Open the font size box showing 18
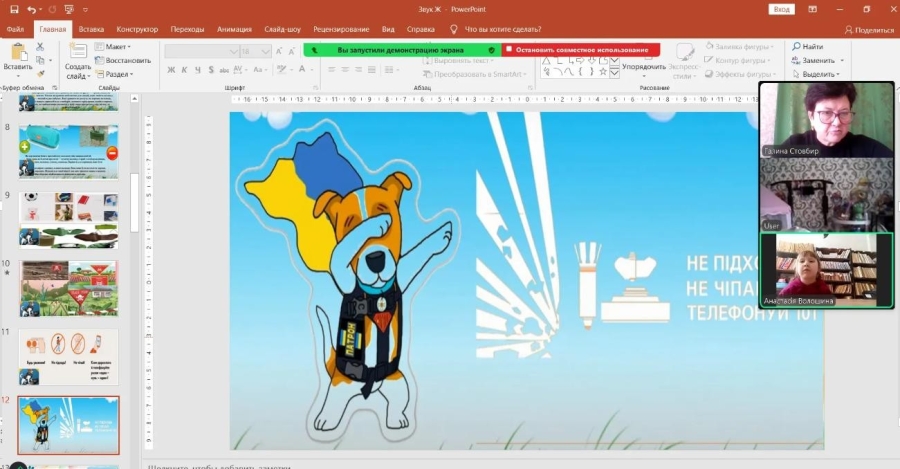This screenshot has width=900, height=469. [x=255, y=52]
